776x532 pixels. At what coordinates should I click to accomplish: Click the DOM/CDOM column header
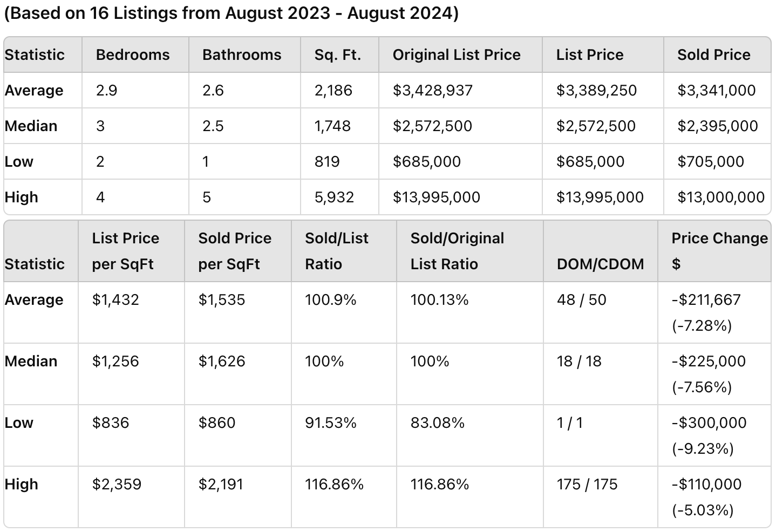(x=600, y=264)
